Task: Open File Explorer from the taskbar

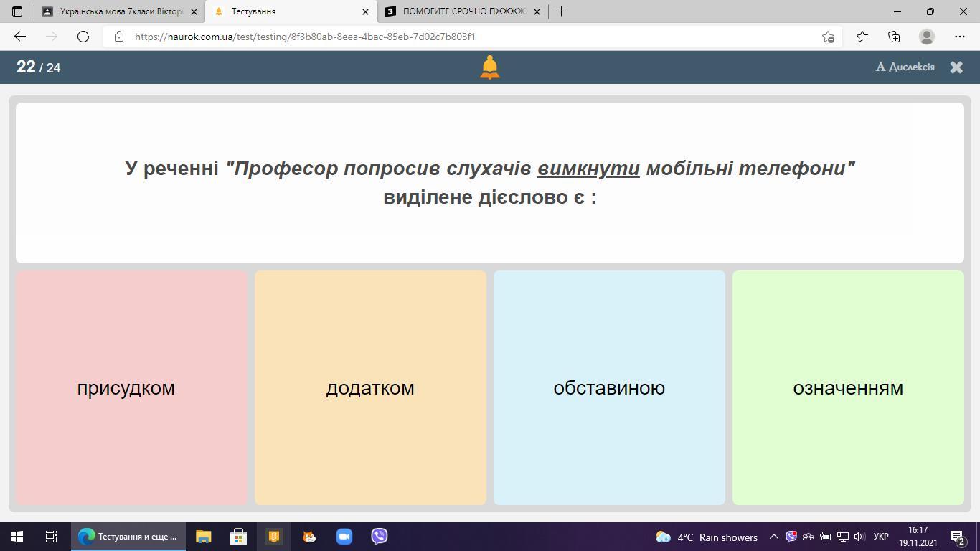Action: [204, 537]
